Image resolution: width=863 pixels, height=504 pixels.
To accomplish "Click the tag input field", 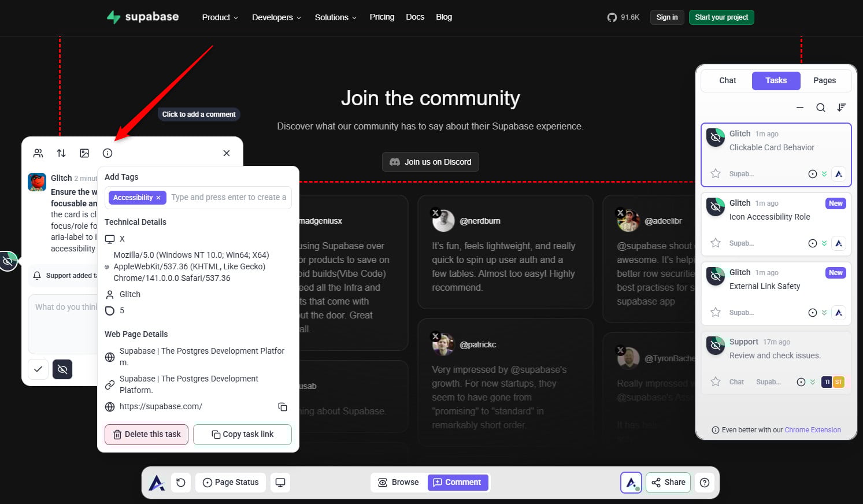I will click(229, 197).
